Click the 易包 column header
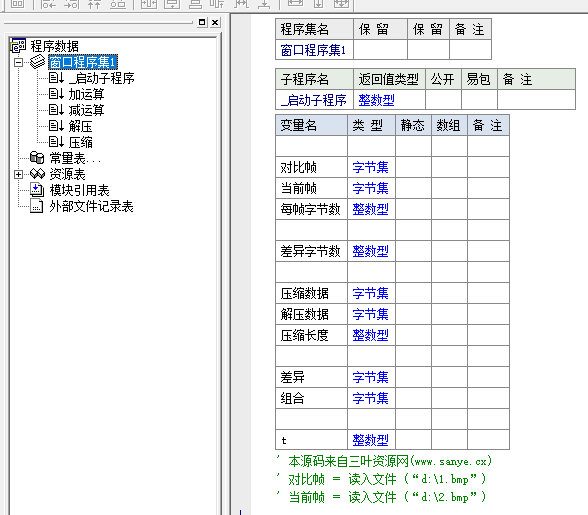588x515 pixels. click(479, 80)
